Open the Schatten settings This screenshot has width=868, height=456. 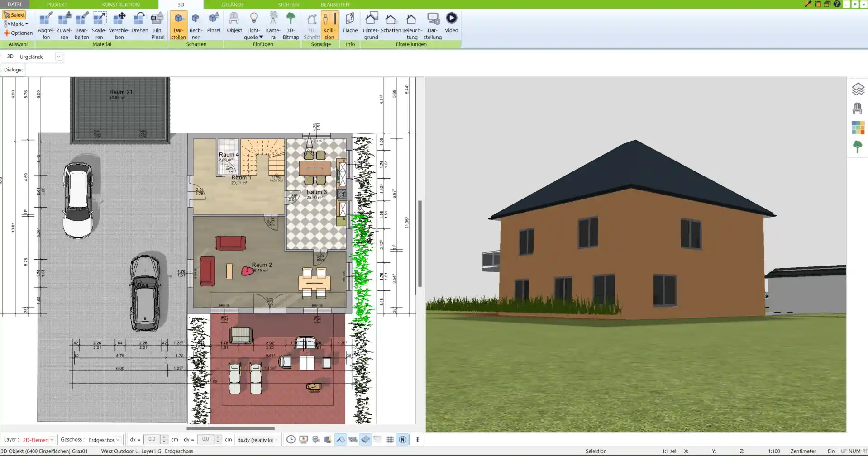391,23
